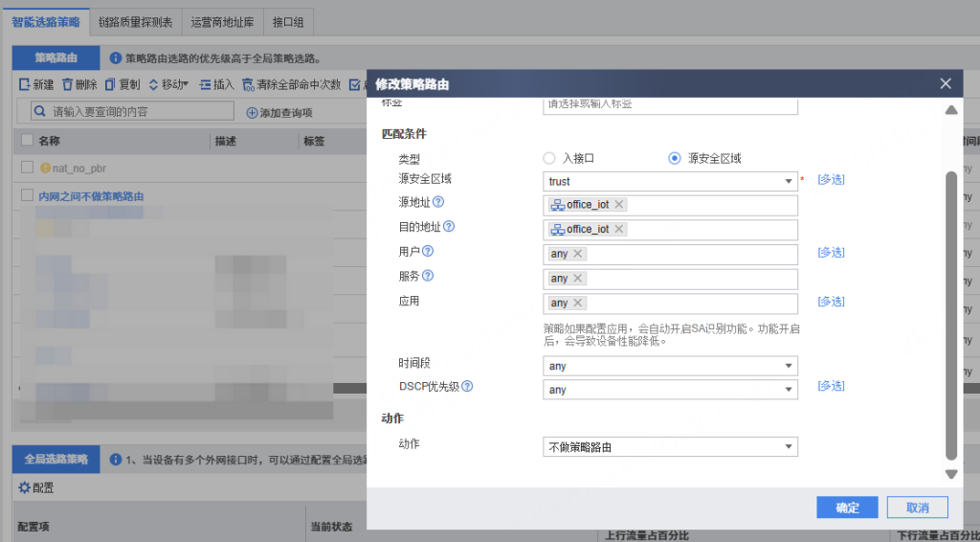Remove the any tag from 应用 field
Viewport: 980px width, 542px height.
click(577, 304)
